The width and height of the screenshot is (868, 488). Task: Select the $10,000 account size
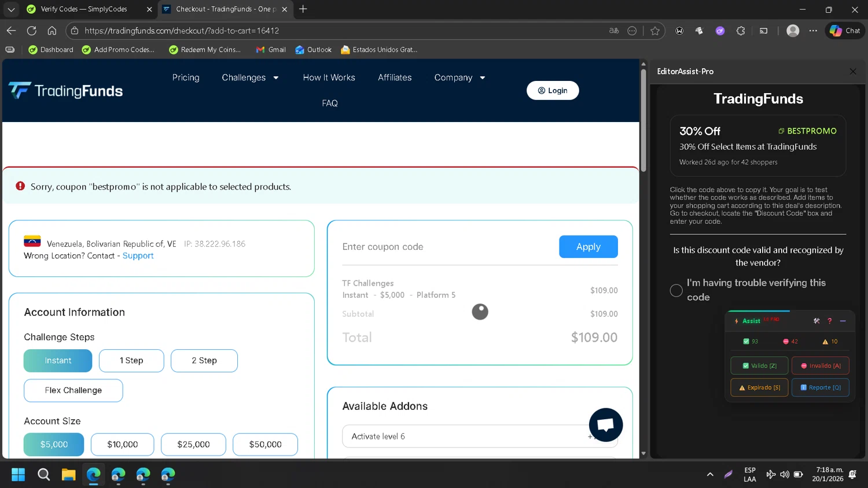(123, 445)
